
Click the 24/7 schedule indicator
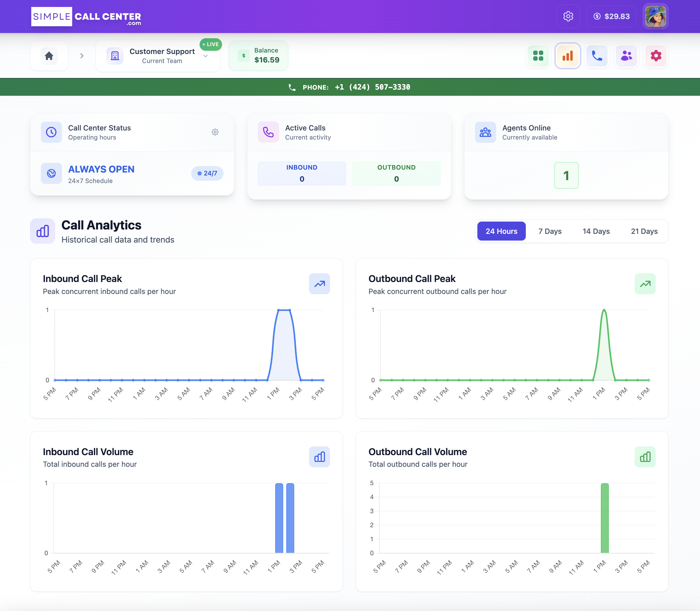pyautogui.click(x=207, y=173)
